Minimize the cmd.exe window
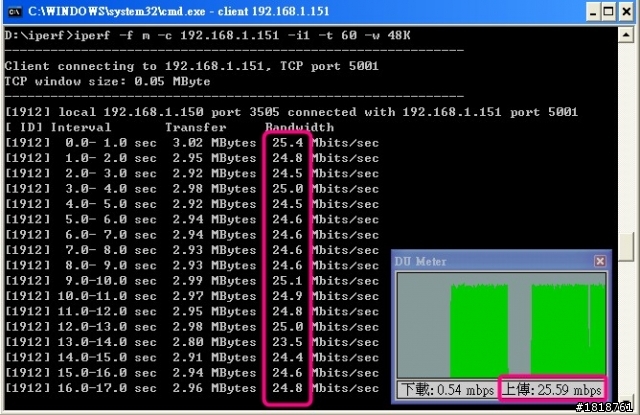 coord(593,11)
